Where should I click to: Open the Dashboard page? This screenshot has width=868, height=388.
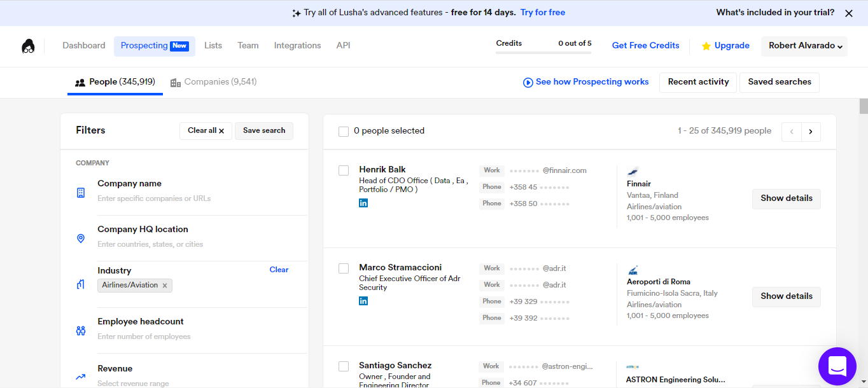84,46
